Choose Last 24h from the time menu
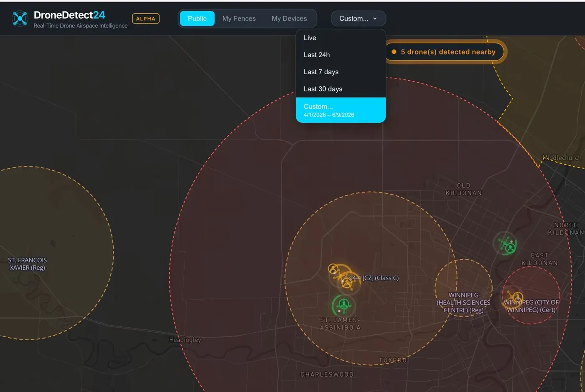The height and width of the screenshot is (392, 585). coord(341,55)
